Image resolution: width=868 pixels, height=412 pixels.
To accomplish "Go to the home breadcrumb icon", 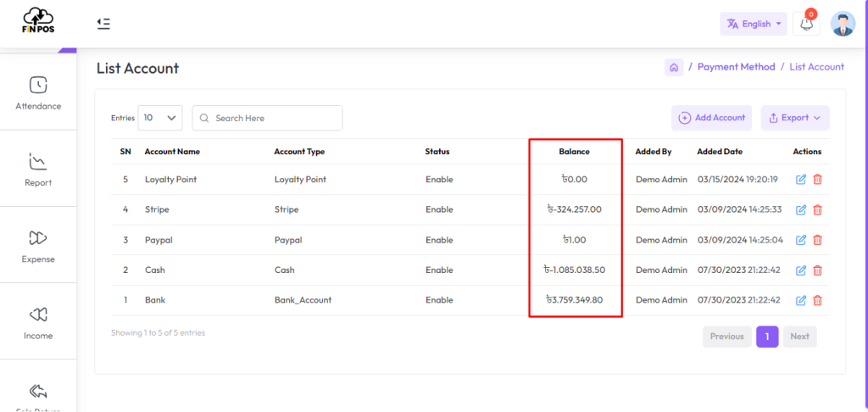I will click(674, 68).
